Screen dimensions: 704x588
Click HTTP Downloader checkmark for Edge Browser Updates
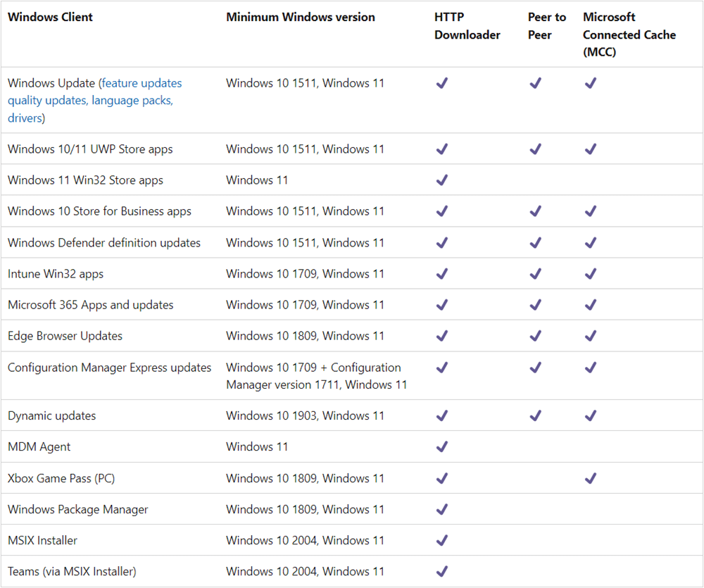pos(442,336)
